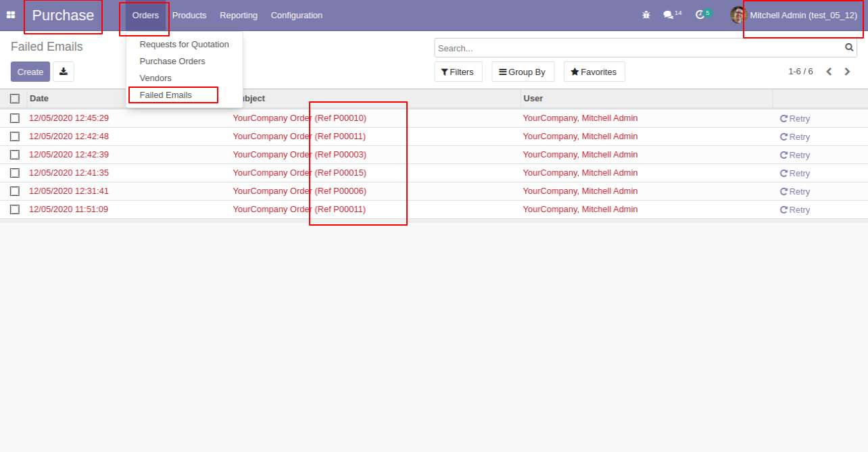Image resolution: width=868 pixels, height=452 pixels.
Task: Click date 12/05/2020 11:51:09
Action: pyautogui.click(x=69, y=209)
